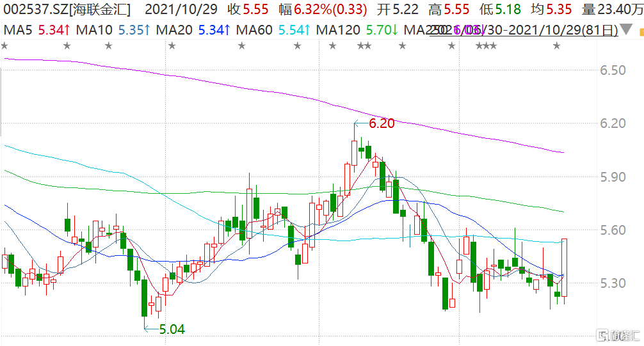Image resolution: width=644 pixels, height=346 pixels.
Task: Click the change value 幅6.32%(0.33)
Action: [x=323, y=9]
